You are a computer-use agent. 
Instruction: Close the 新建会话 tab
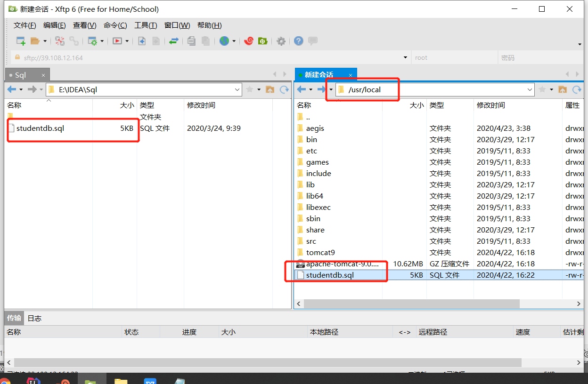click(x=351, y=75)
